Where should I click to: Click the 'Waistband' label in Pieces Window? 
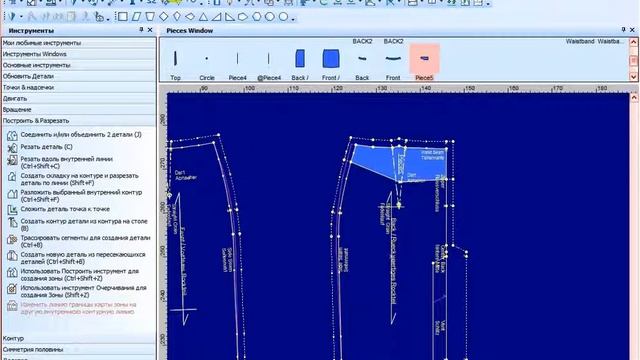click(580, 41)
